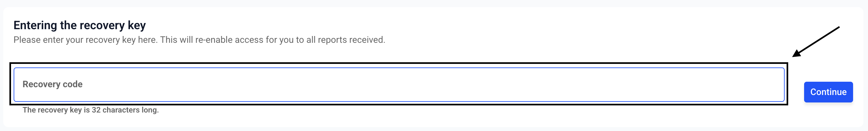Click the number "32" in the hint text

pyautogui.click(x=96, y=110)
